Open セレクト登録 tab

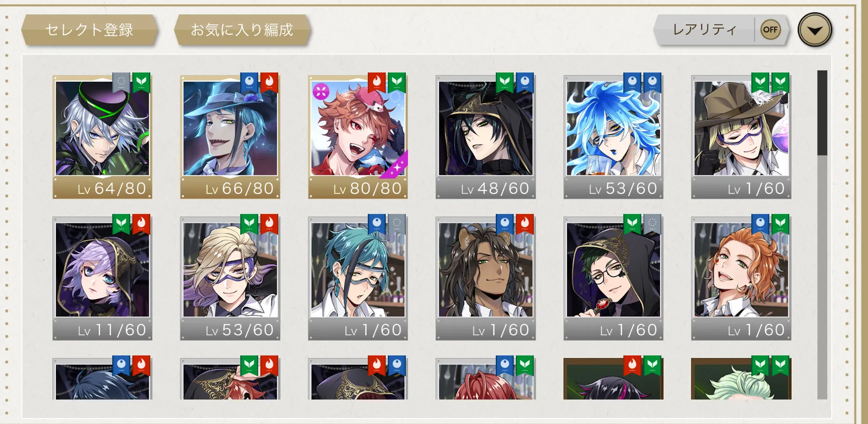[90, 30]
